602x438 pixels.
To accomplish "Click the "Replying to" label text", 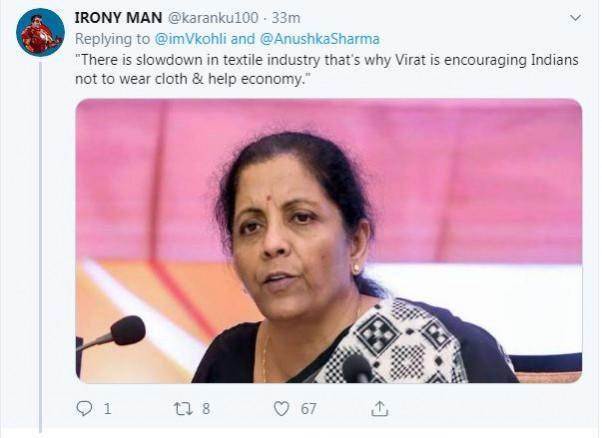I will click(x=113, y=37).
